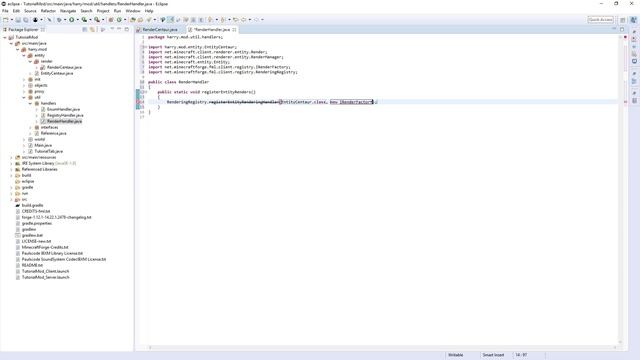Close the RenderHandler.java editor tab

coord(234,30)
